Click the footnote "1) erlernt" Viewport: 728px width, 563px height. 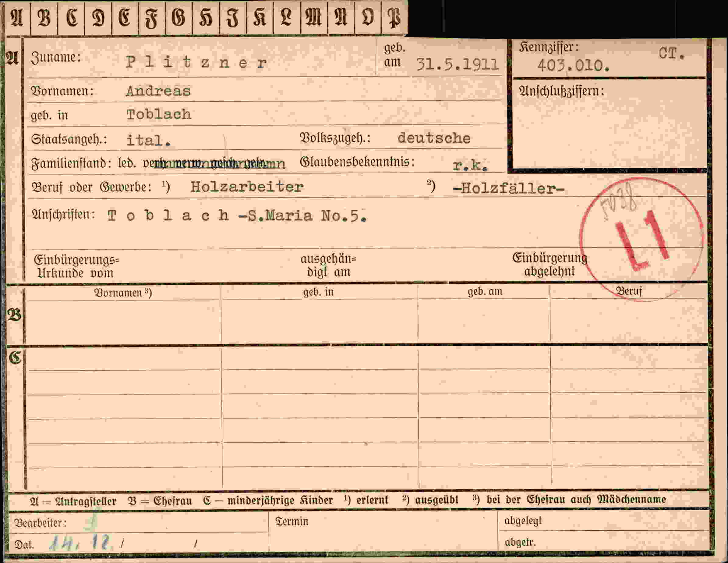(366, 500)
